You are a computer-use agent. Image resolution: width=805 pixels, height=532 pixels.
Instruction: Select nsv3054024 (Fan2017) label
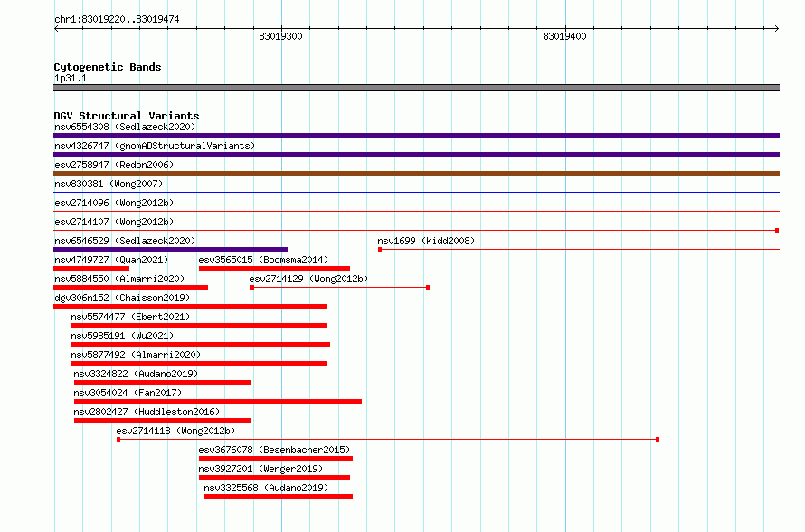pyautogui.click(x=128, y=393)
